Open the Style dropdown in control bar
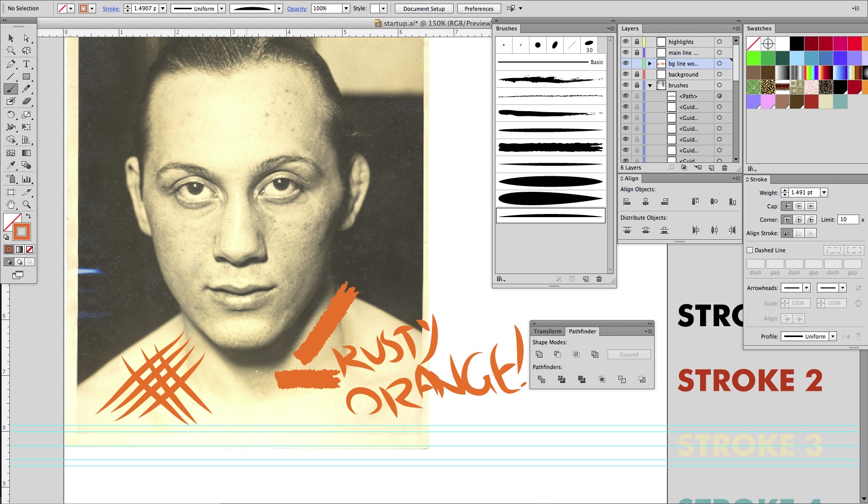868x504 pixels. click(x=383, y=9)
